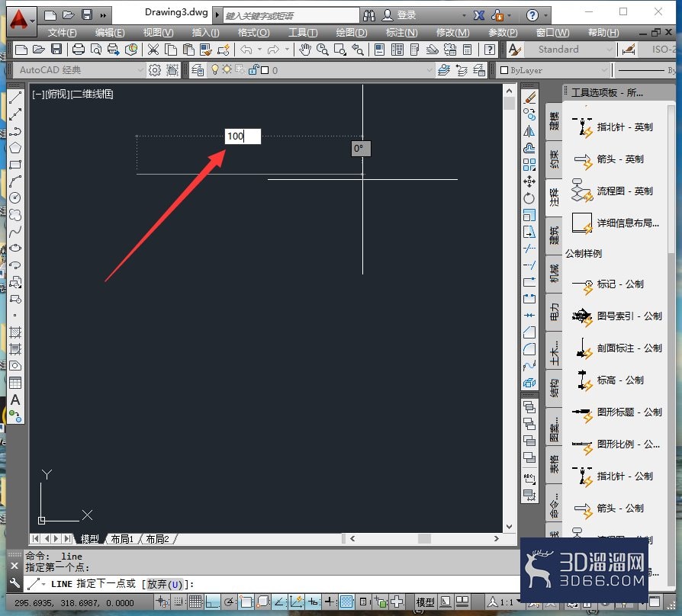Select the Revision Cloud tool
682x616 pixels.
point(15,215)
